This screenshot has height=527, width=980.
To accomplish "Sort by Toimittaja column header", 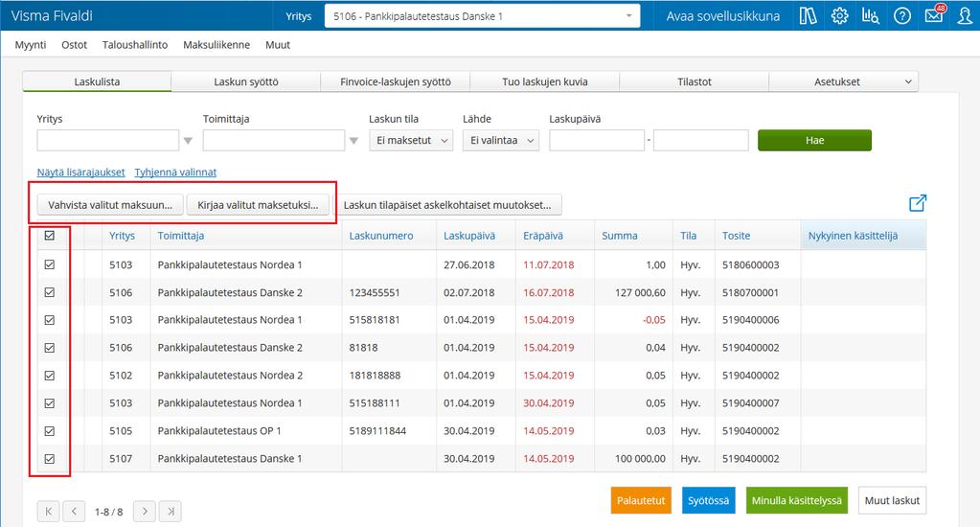I will coord(181,236).
